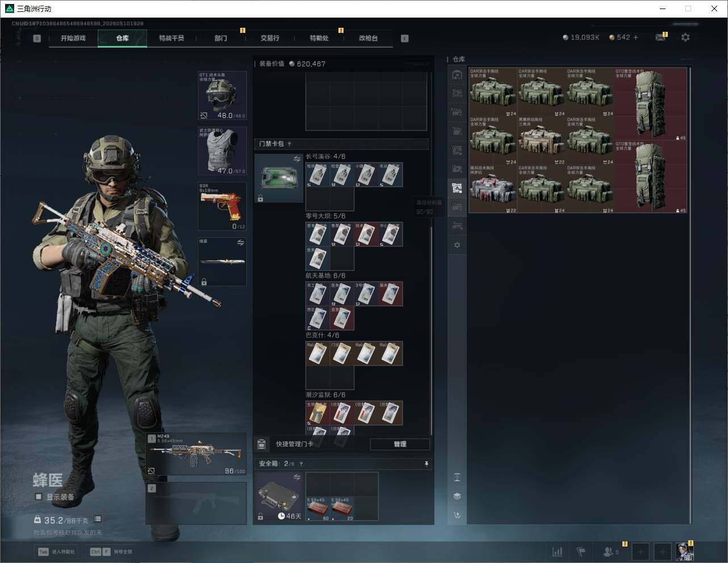Select the keycard pack case thumbnail
The image size is (728, 563).
click(x=278, y=178)
